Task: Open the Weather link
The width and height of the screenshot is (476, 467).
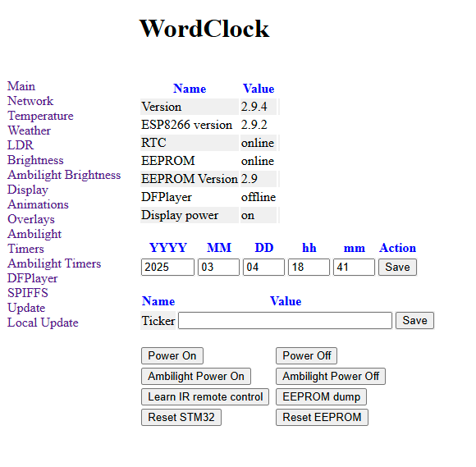Action: (30, 130)
